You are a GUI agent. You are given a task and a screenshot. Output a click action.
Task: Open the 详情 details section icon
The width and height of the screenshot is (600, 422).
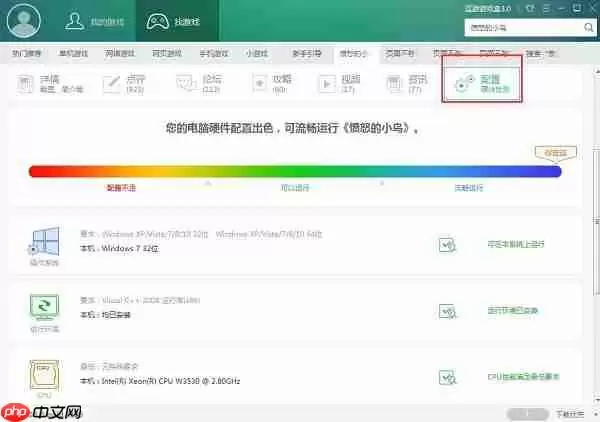(25, 84)
